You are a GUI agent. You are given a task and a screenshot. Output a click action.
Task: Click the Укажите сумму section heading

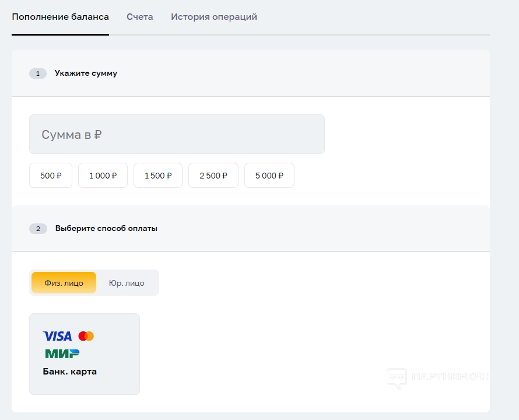pyautogui.click(x=86, y=73)
